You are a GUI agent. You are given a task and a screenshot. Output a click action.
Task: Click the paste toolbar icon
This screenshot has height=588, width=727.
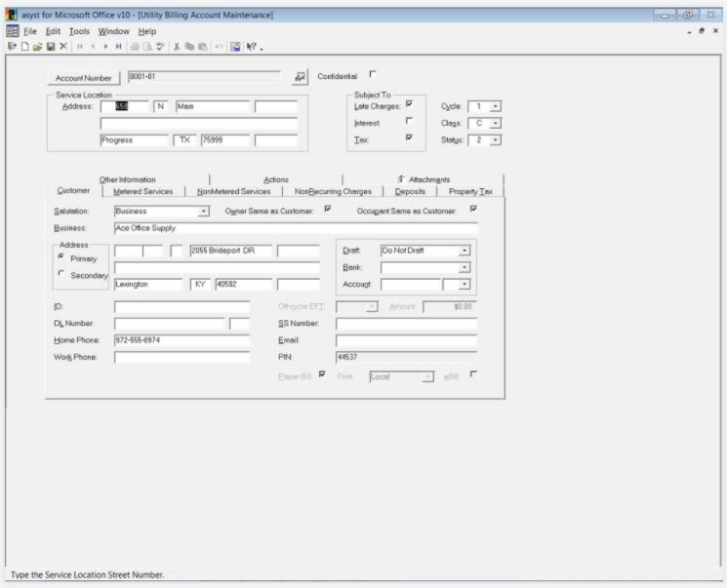tap(203, 47)
